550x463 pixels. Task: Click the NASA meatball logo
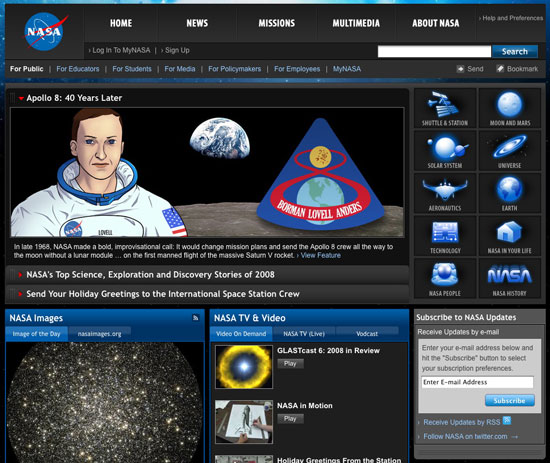point(45,32)
